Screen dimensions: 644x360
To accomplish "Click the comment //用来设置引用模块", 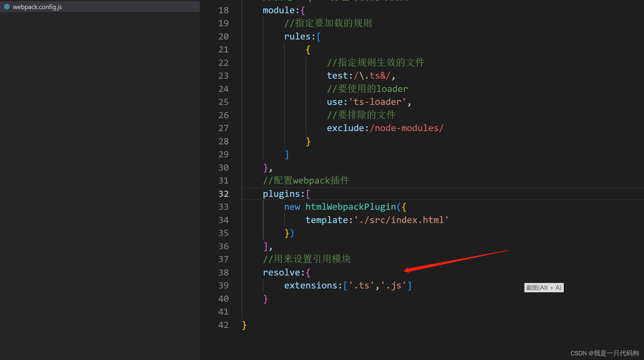I will (x=306, y=259).
